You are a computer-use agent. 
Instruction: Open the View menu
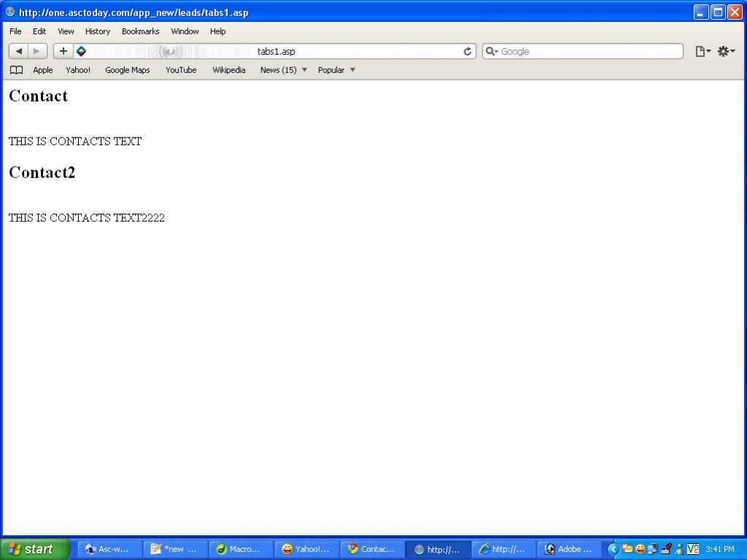coord(66,31)
